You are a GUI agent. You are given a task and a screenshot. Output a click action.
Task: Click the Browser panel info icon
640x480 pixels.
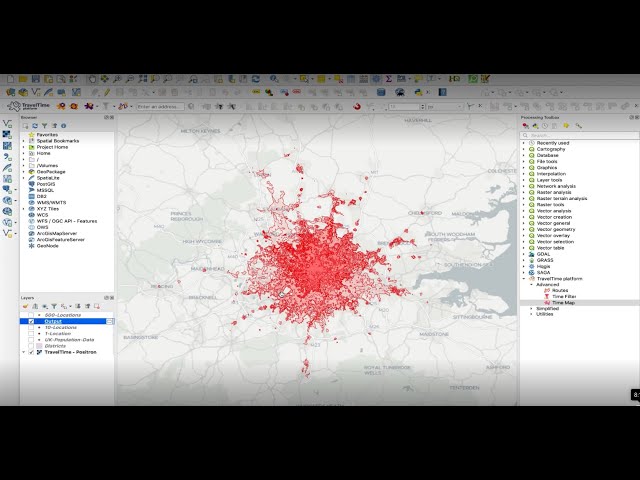[x=64, y=126]
